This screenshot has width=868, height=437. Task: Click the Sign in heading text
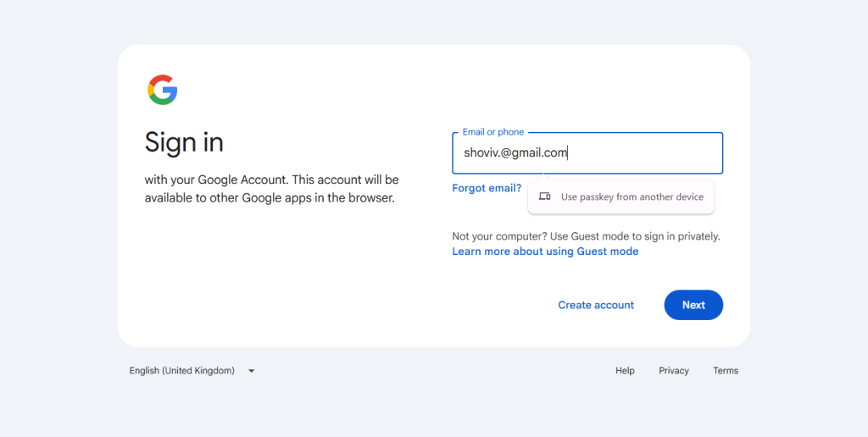(184, 143)
